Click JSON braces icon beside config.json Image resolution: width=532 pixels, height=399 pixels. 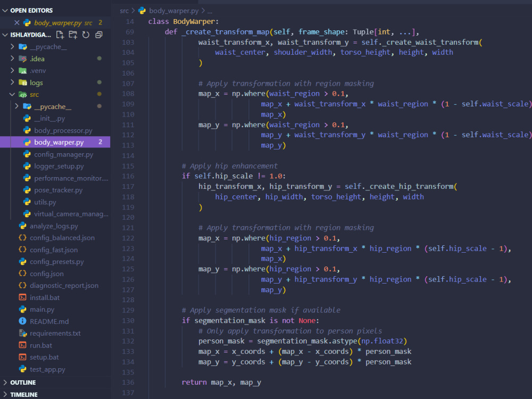pos(22,273)
